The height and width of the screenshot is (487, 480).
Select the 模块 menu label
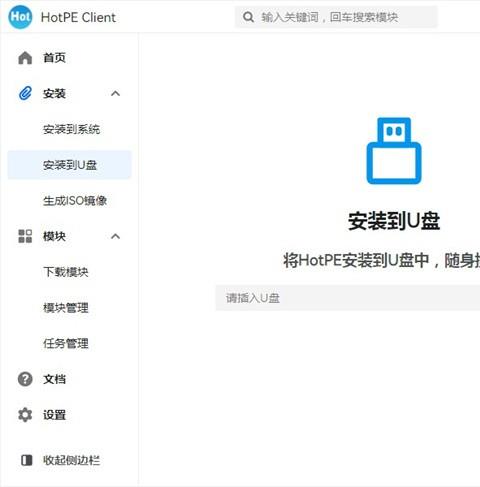point(54,236)
